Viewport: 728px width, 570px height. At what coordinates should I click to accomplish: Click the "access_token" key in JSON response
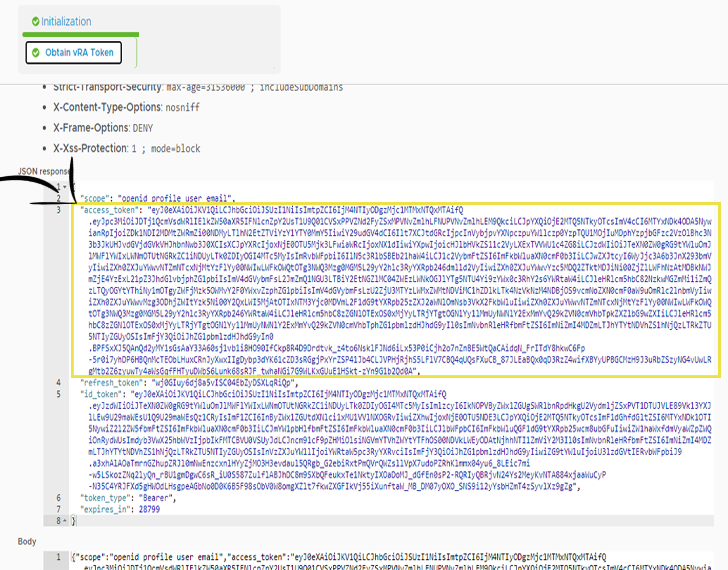110,210
